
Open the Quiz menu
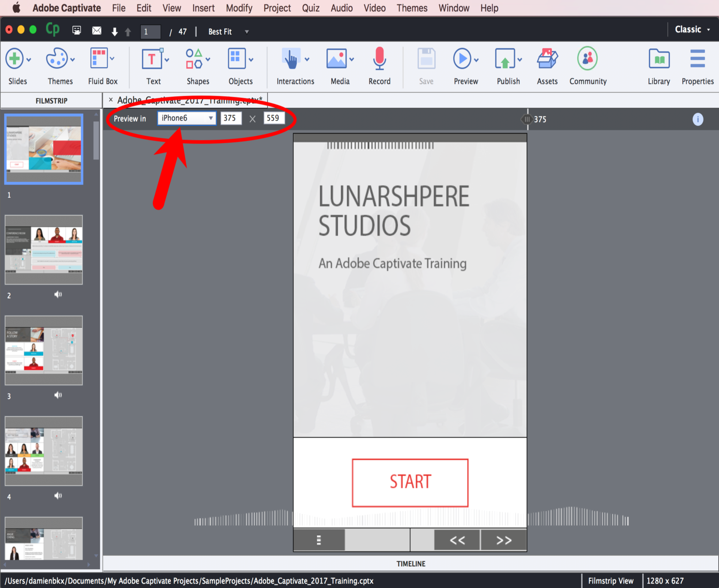coord(311,8)
